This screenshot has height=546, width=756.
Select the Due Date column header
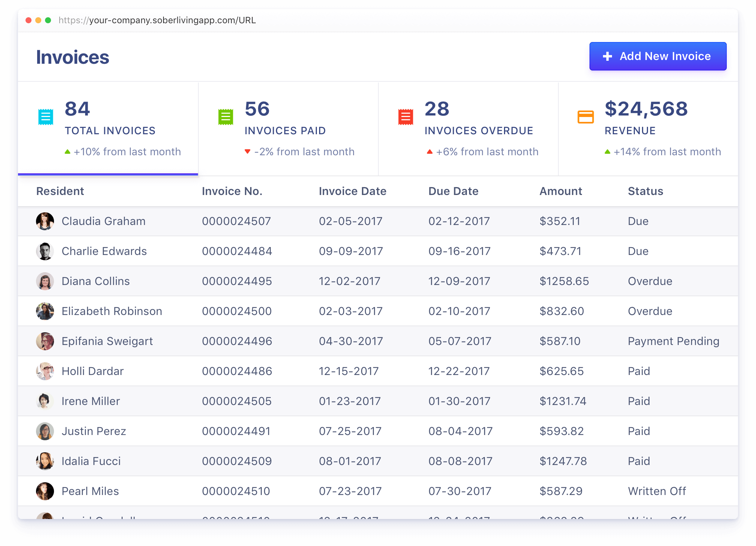coord(453,191)
